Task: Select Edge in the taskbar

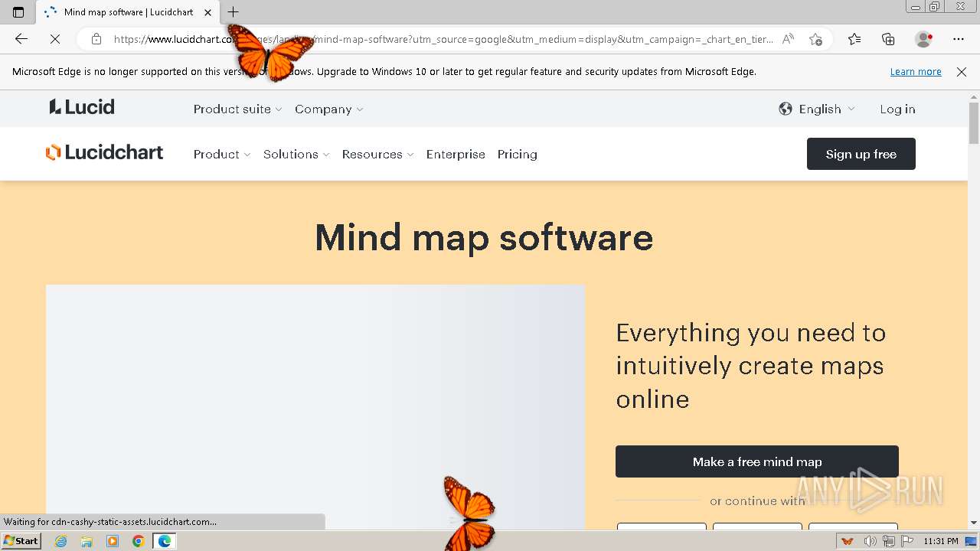Action: point(164,541)
